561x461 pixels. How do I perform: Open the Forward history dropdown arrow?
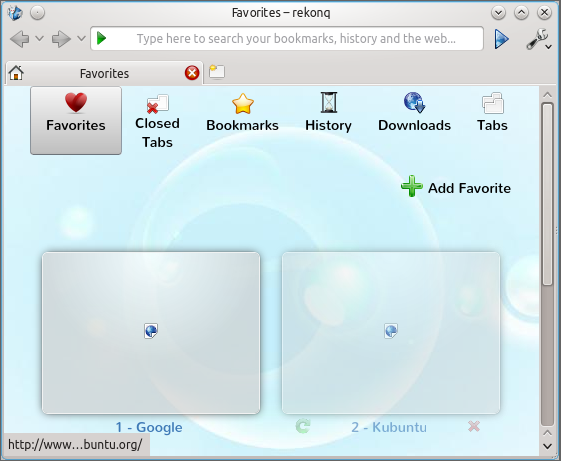pos(81,38)
